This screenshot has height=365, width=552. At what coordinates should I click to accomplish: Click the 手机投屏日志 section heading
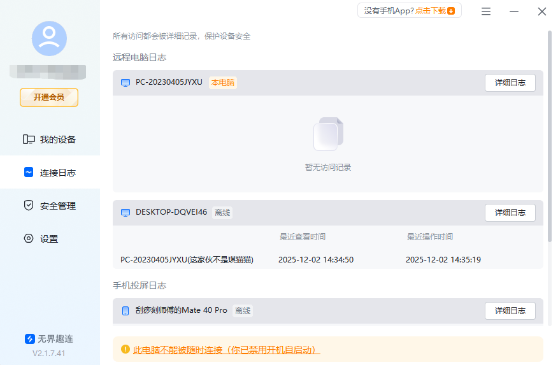pos(139,285)
